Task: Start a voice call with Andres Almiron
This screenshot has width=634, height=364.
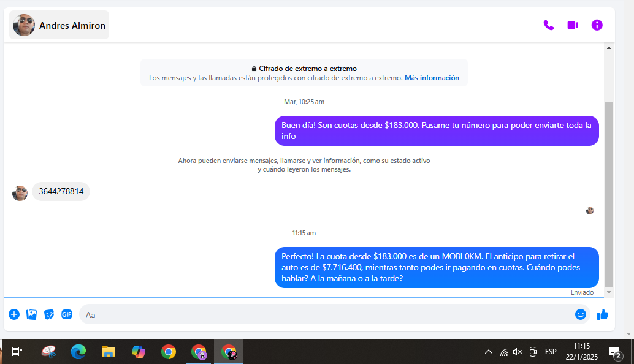Action: click(x=548, y=25)
